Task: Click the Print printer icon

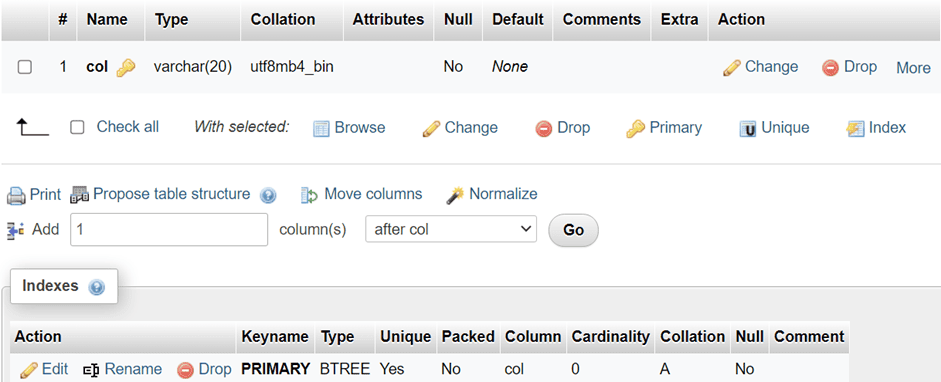Action: coord(16,195)
